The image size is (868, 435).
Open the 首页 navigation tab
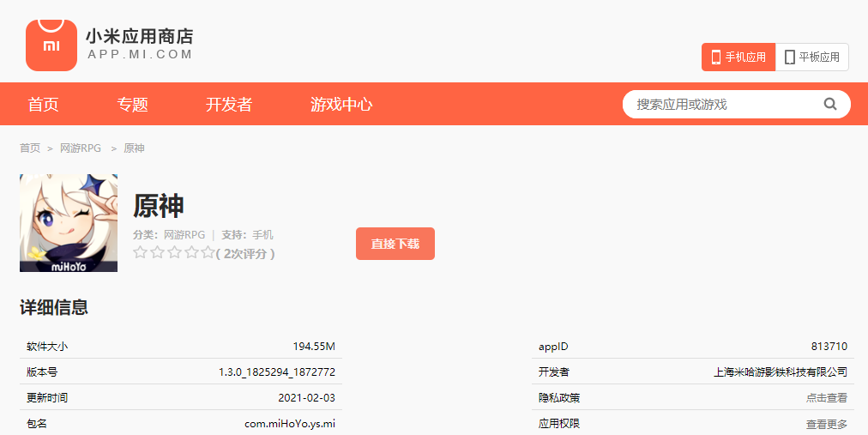click(43, 105)
